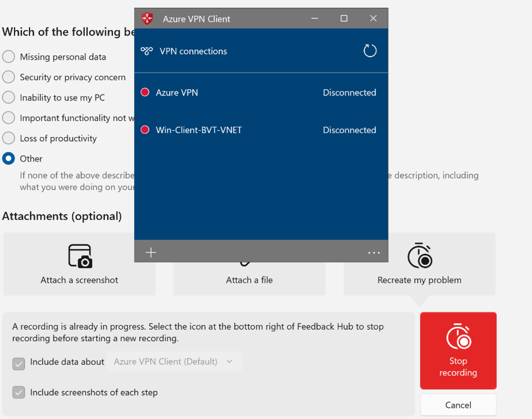Click the Azure VPN Client shield logo
The image size is (532, 419).
tap(147, 18)
